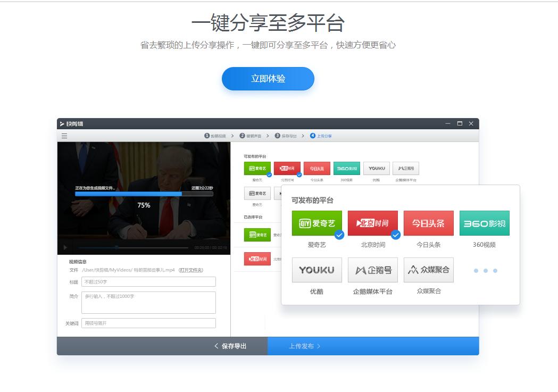Switch to step 3 保存导出
This screenshot has height=392, width=558.
tap(289, 135)
